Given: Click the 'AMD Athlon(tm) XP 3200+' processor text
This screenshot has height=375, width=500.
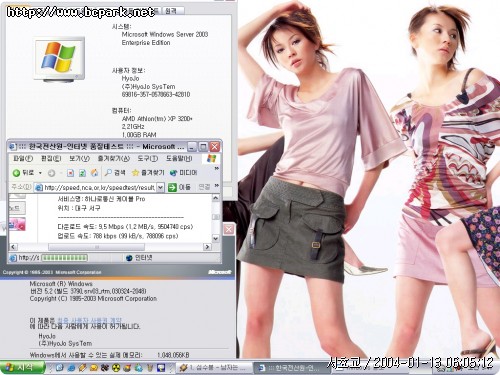Looking at the screenshot, I should click(157, 118).
